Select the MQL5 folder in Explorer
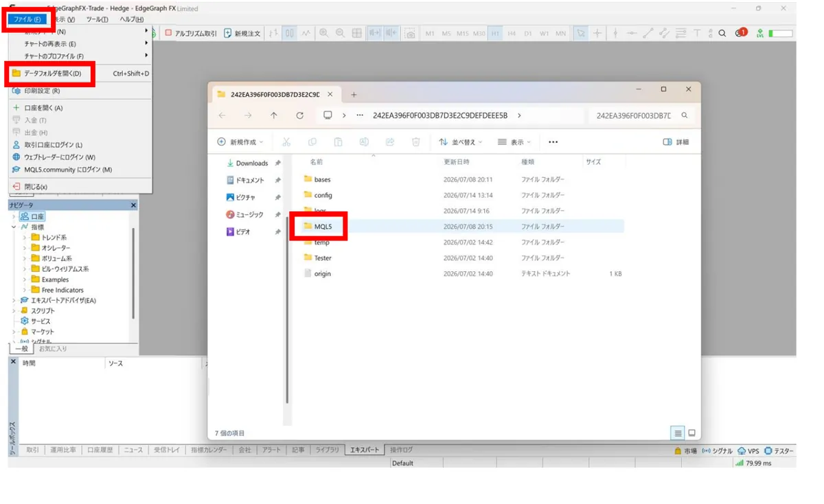Viewport: 824px width, 504px height. pos(323,227)
